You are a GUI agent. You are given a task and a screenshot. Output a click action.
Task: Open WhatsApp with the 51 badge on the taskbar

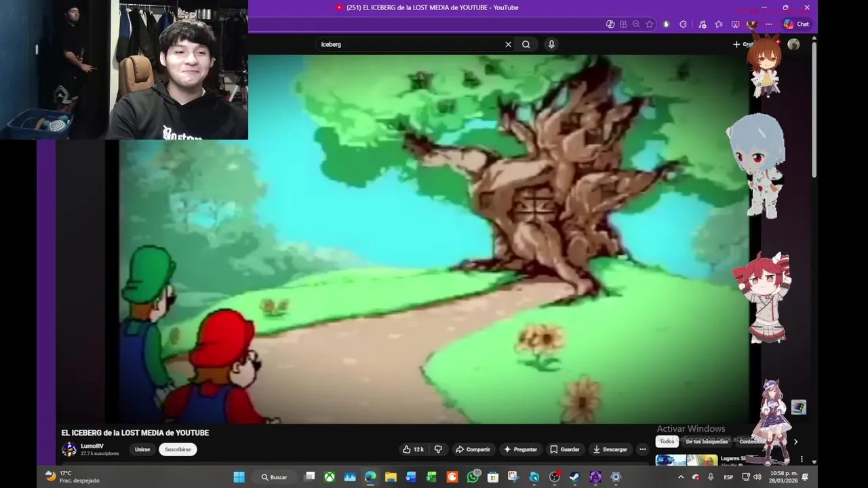click(x=473, y=477)
